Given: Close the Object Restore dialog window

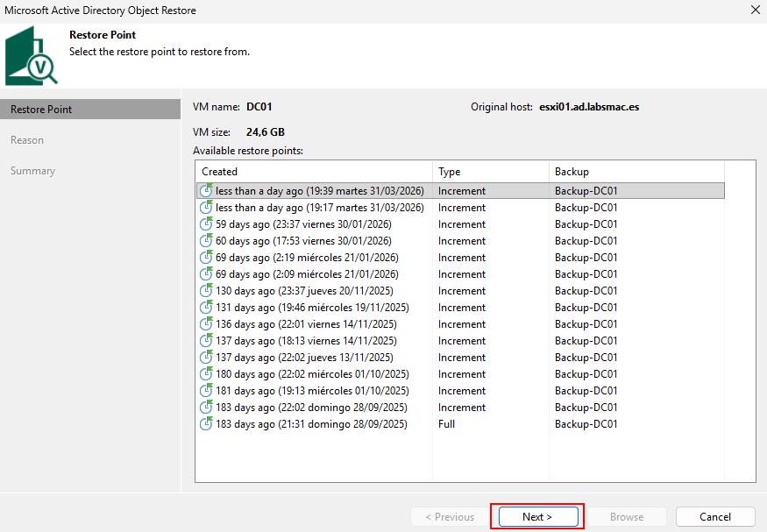Looking at the screenshot, I should [x=755, y=11].
